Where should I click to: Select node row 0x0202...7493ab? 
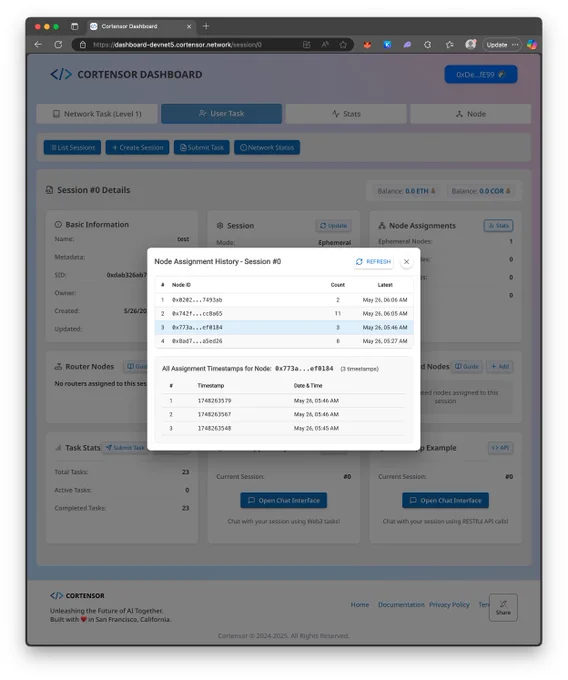point(284,300)
